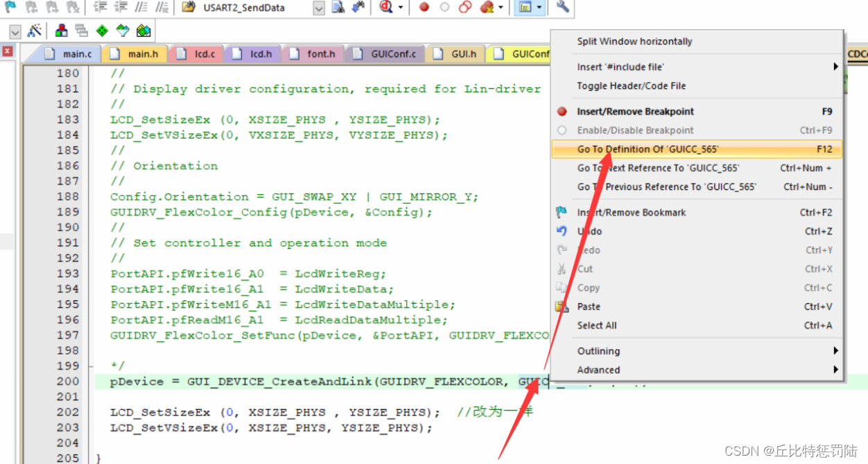Open target selection dropdown on second toolbar

point(15,31)
